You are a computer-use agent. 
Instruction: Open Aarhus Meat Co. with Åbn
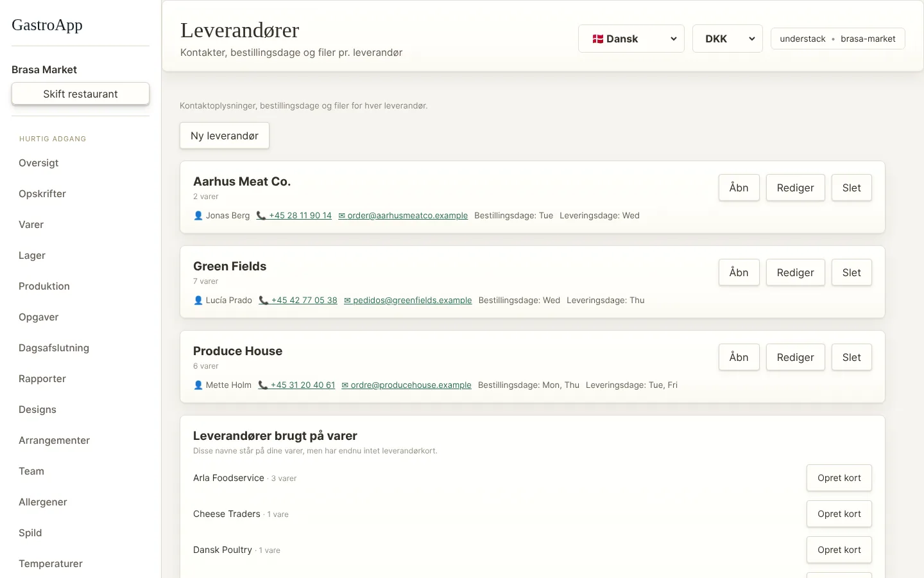pos(739,188)
